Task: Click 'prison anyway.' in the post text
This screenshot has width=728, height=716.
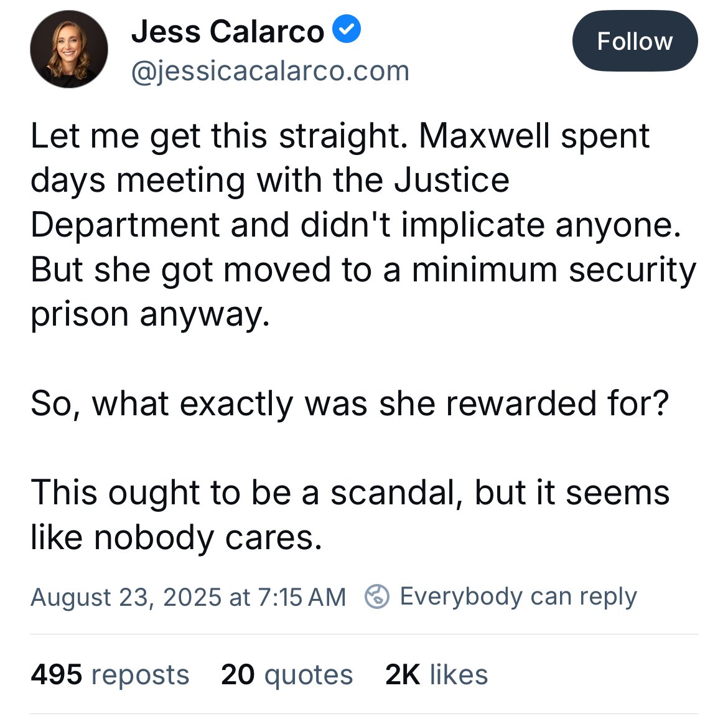Action: pyautogui.click(x=150, y=314)
